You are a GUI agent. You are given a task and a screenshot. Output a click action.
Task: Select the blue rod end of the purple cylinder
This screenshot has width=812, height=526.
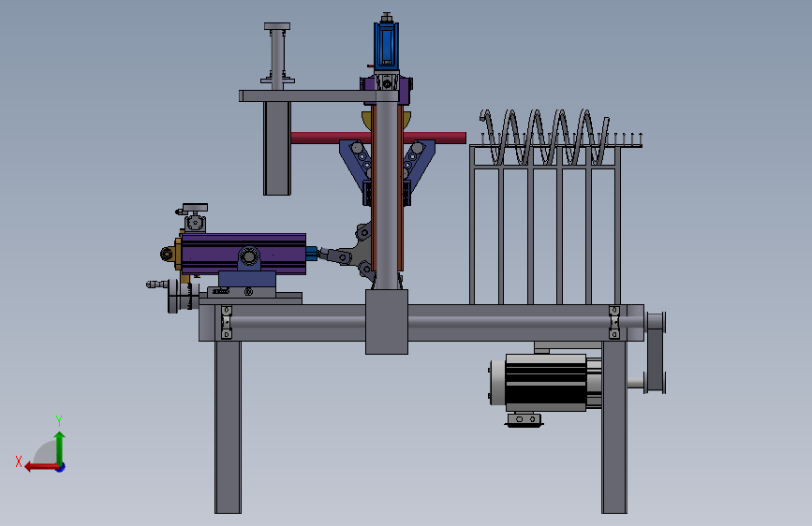point(311,254)
